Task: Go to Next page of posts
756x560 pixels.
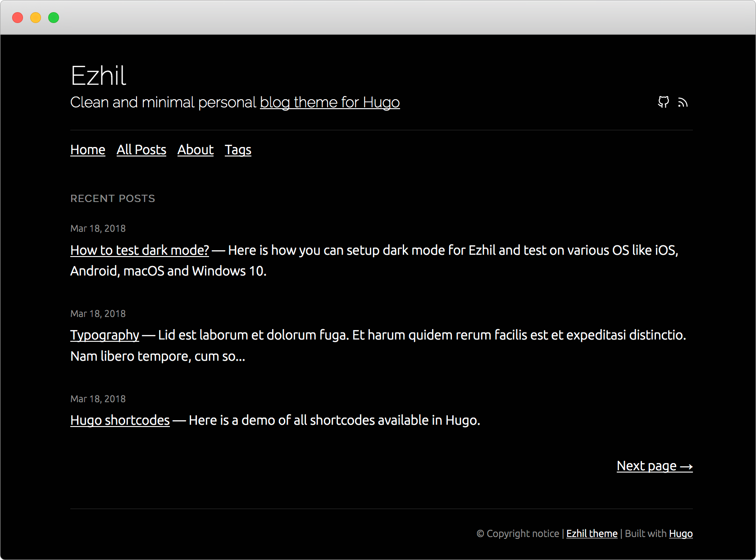Action: tap(655, 466)
